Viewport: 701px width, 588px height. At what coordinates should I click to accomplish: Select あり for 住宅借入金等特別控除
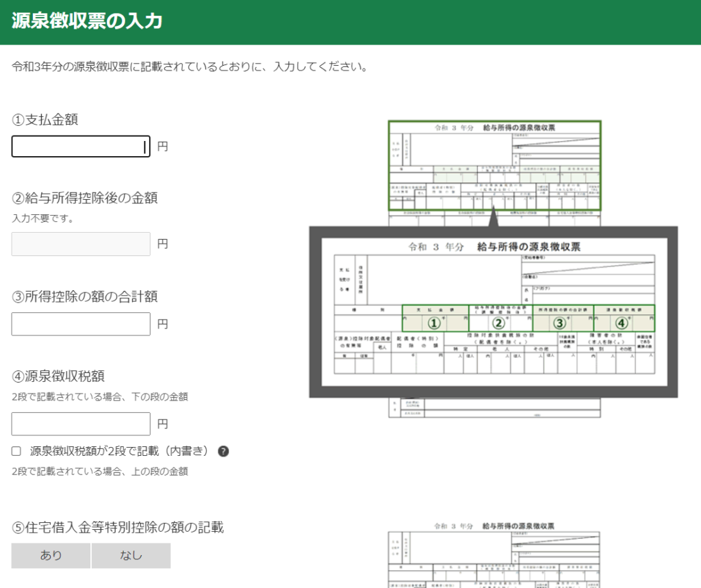pos(51,555)
